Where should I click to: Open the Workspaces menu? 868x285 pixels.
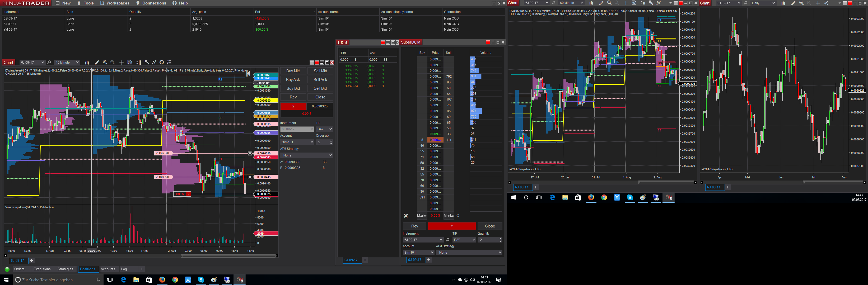[x=115, y=3]
